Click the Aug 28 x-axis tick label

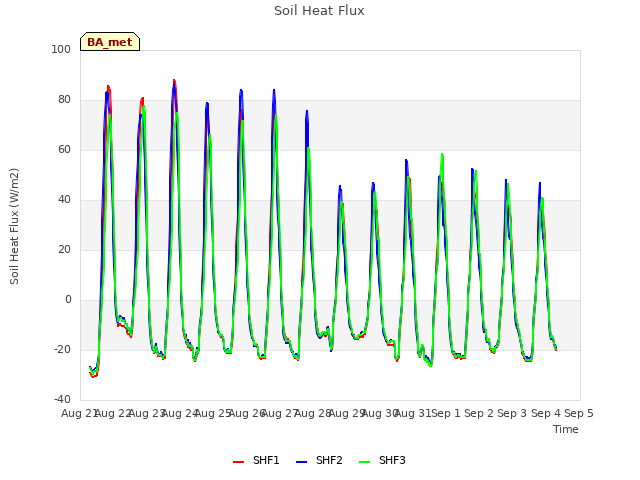(x=313, y=413)
